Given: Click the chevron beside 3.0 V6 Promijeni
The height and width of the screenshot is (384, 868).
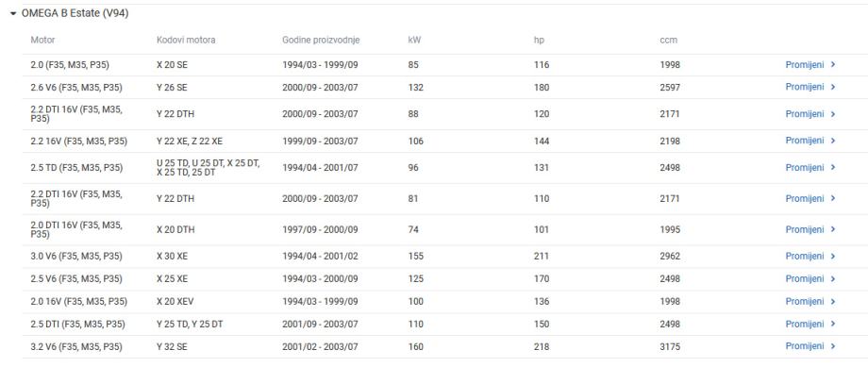Looking at the screenshot, I should pyautogui.click(x=833, y=256).
